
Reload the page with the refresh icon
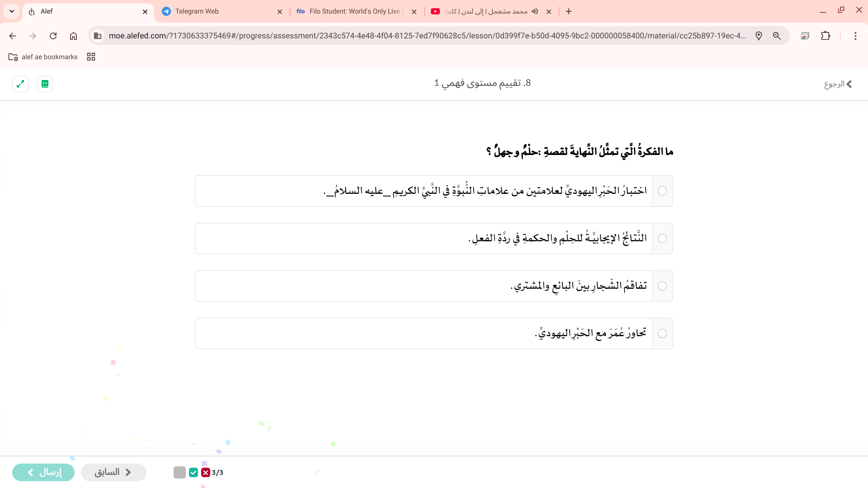click(53, 36)
